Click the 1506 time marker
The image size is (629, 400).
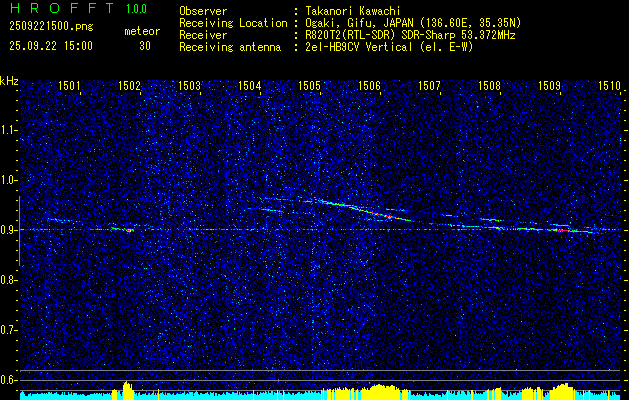click(x=369, y=85)
